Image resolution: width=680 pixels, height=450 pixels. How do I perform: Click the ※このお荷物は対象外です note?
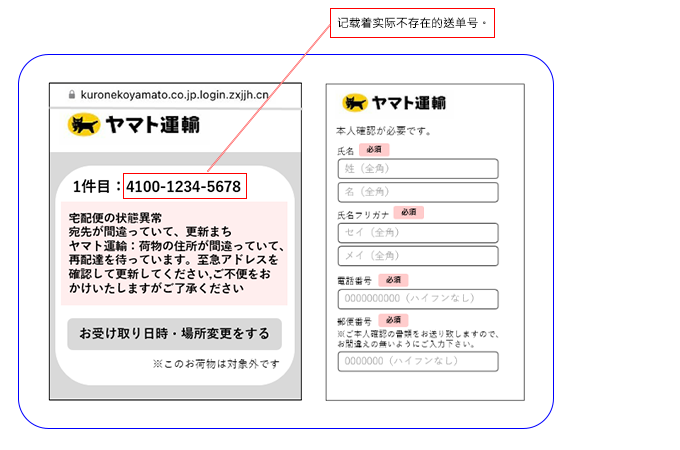216,364
